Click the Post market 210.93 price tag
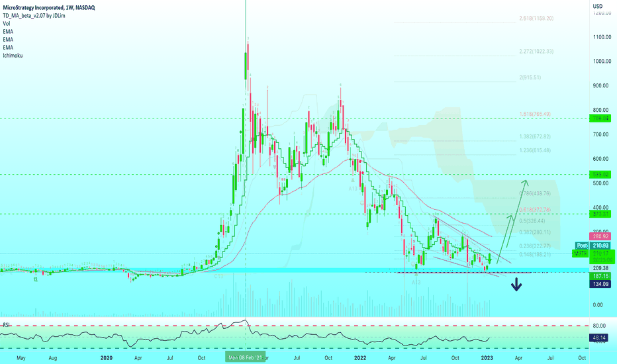 [x=593, y=246]
